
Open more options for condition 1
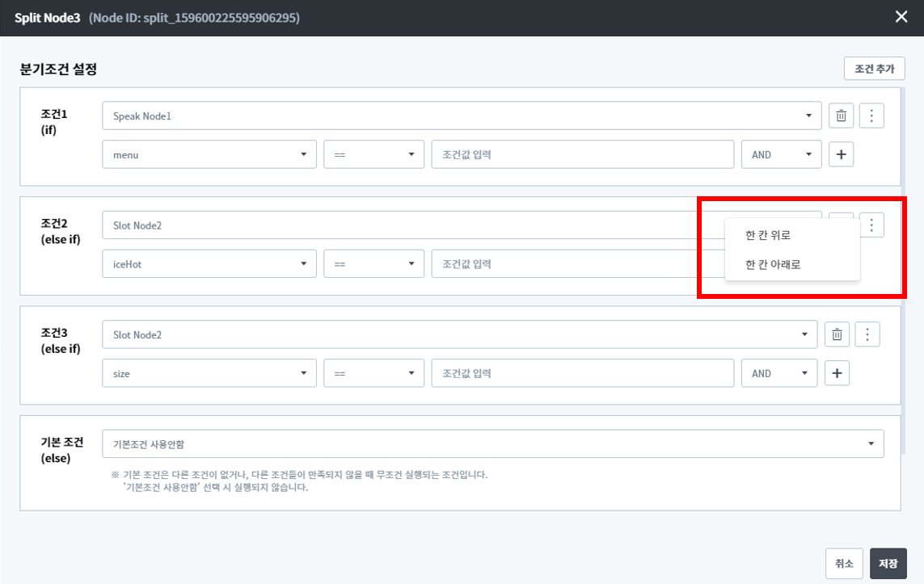[871, 116]
